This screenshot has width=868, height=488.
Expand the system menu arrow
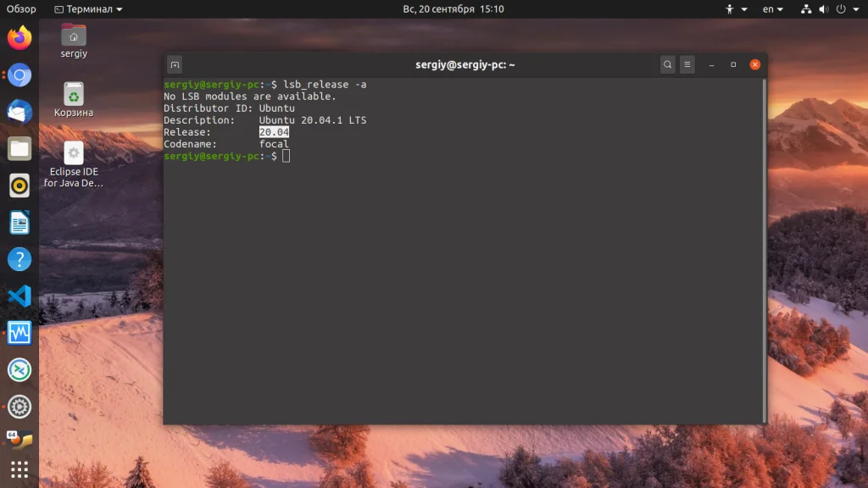[856, 9]
